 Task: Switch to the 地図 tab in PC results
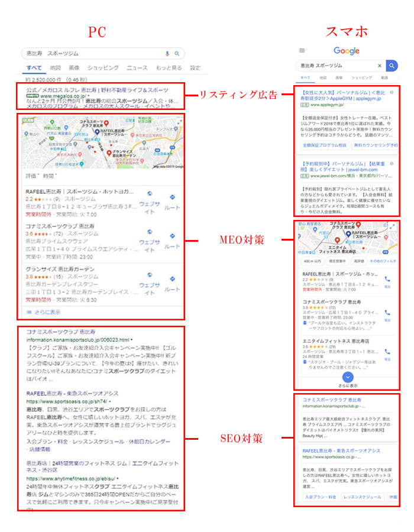55,68
